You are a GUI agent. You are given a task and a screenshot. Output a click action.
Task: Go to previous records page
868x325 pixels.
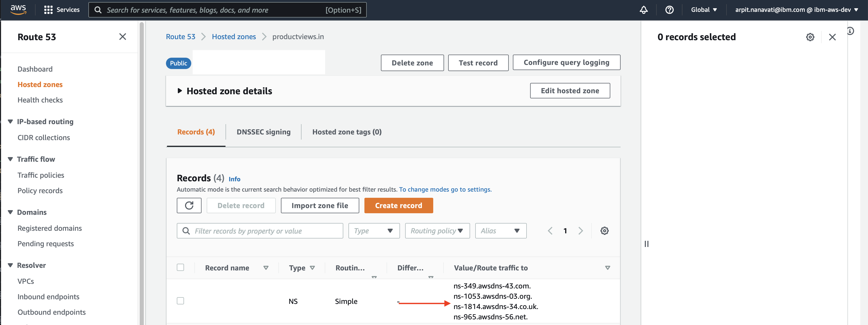click(550, 231)
